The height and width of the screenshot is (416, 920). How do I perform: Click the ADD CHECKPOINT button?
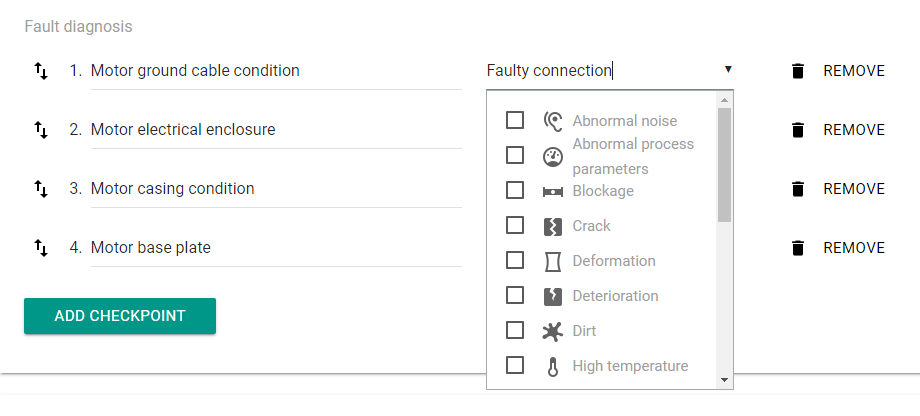coord(120,316)
